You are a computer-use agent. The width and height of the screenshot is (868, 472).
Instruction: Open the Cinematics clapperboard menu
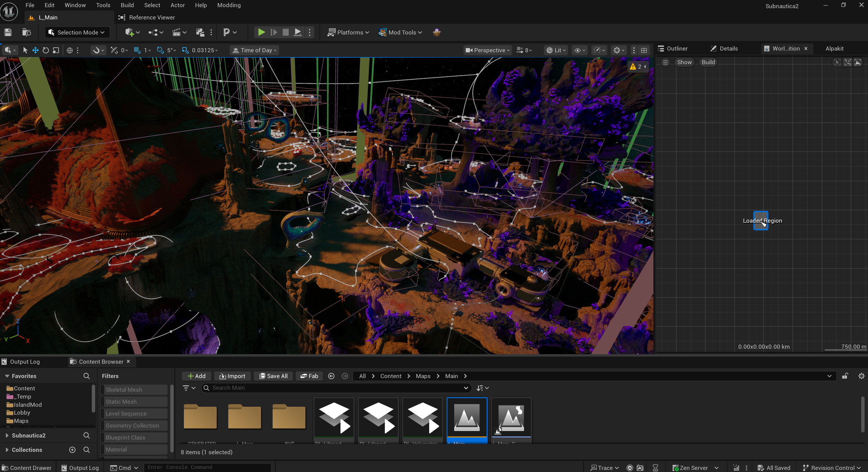tap(179, 32)
